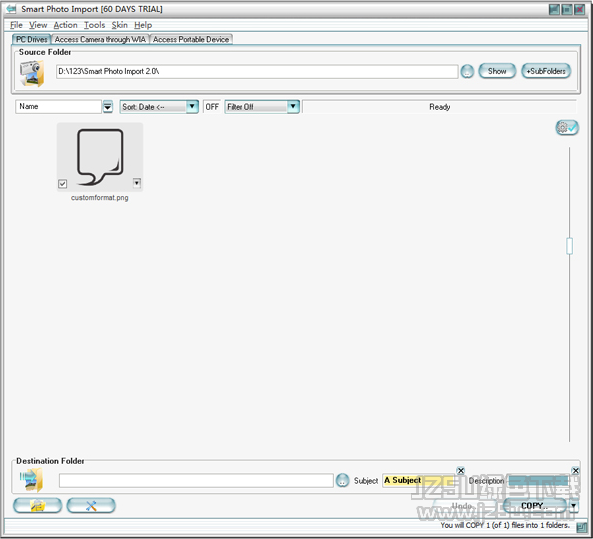593x539 pixels.
Task: Close the Smart Photo Import window
Action: click(x=579, y=9)
